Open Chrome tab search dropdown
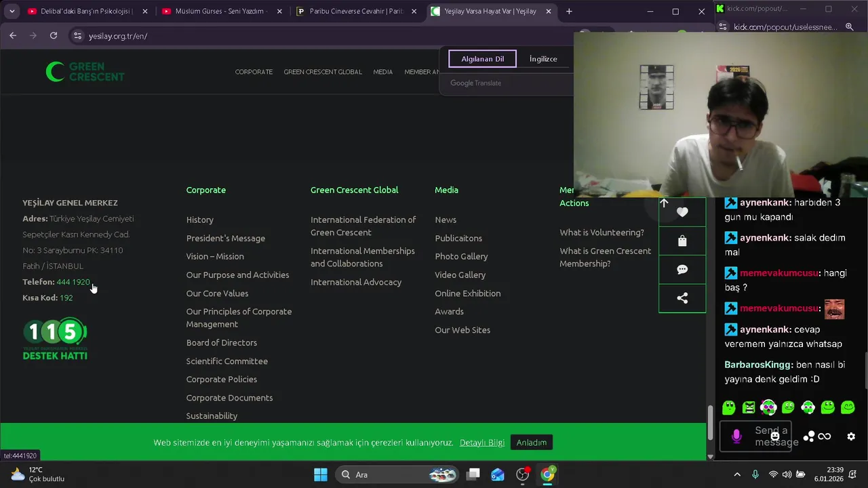The height and width of the screenshot is (488, 868). [x=12, y=12]
